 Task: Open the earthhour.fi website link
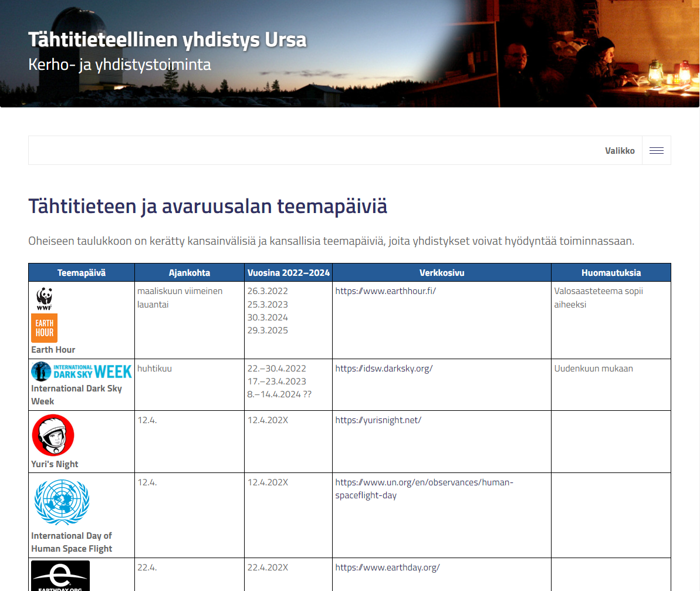pos(385,291)
